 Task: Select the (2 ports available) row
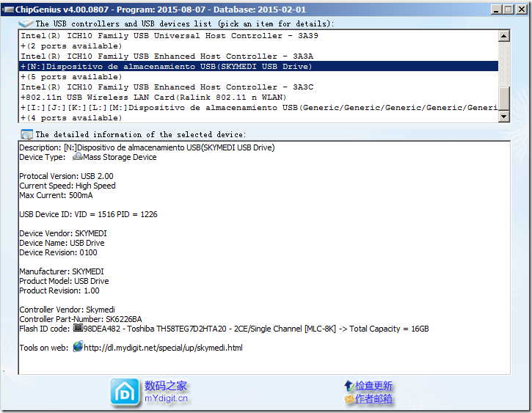coord(258,45)
